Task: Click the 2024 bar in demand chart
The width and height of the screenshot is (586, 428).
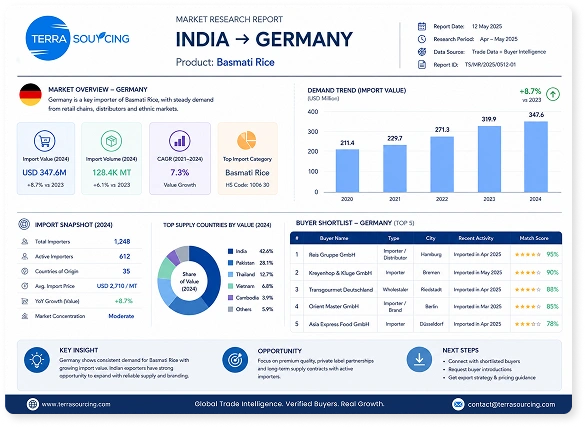Action: (536, 157)
